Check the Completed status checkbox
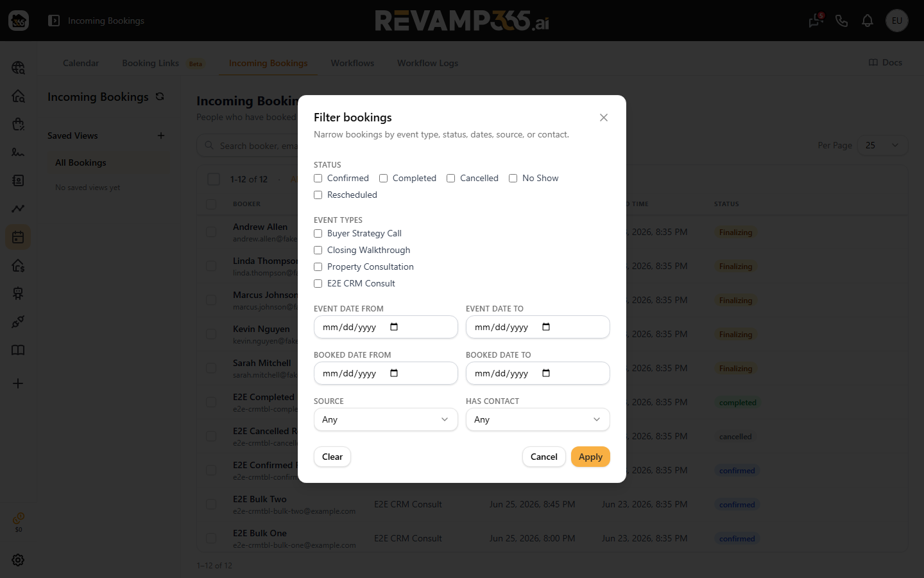 pyautogui.click(x=383, y=178)
